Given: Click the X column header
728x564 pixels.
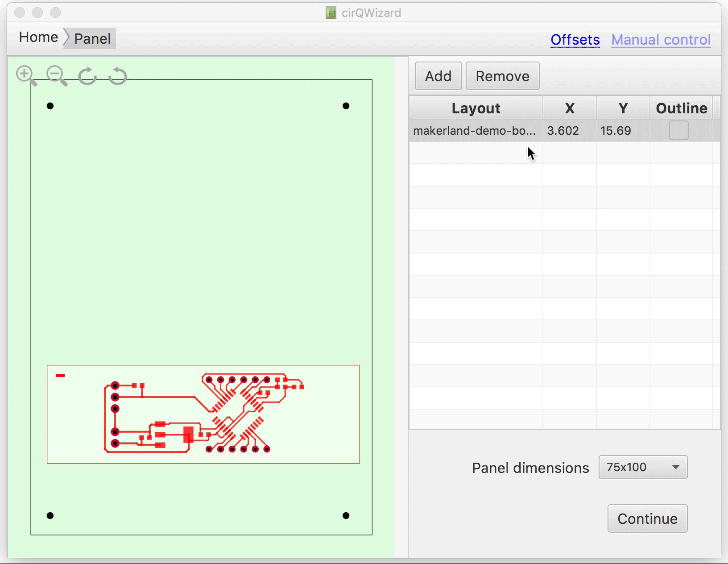Looking at the screenshot, I should click(570, 108).
